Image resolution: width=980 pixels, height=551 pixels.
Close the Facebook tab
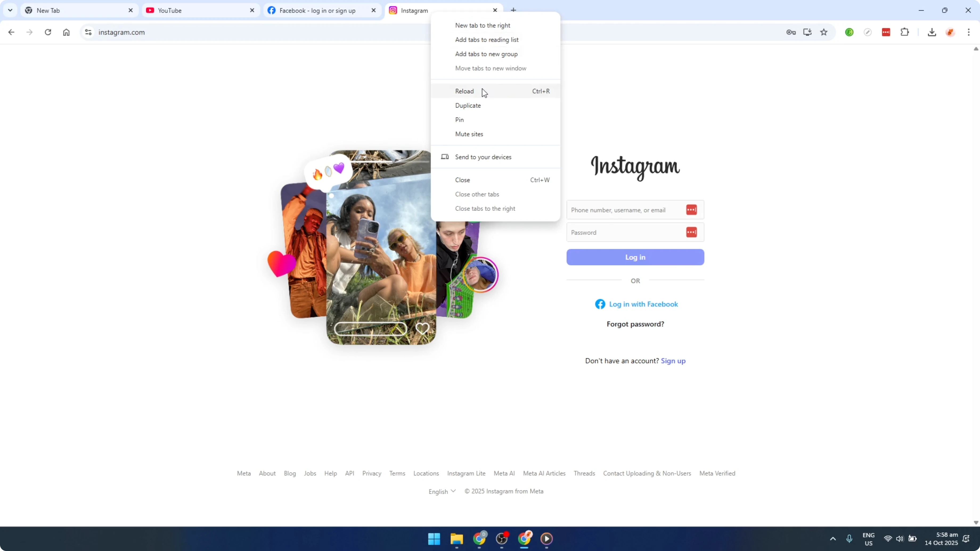(x=374, y=10)
